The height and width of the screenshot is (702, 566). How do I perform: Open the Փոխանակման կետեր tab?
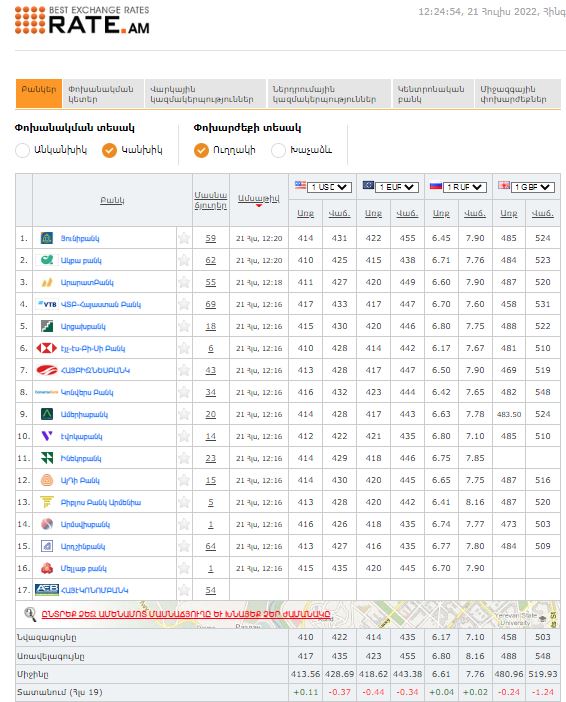pyautogui.click(x=103, y=93)
